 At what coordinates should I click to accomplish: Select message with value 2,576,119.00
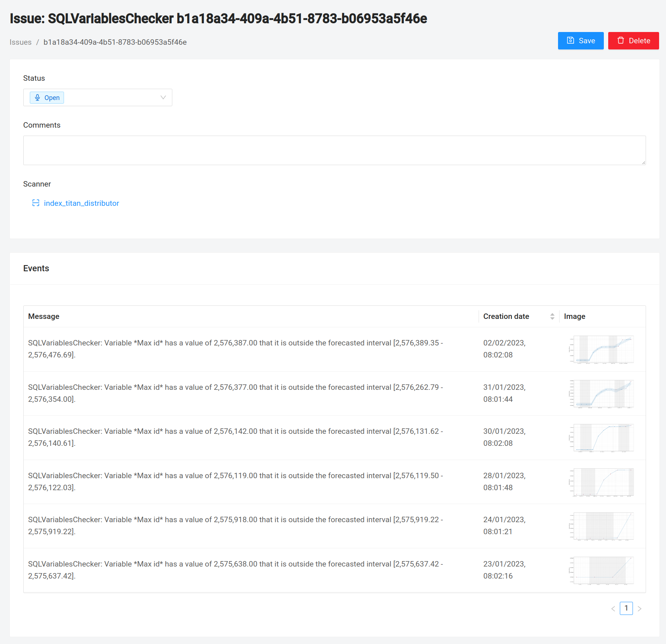click(x=235, y=482)
